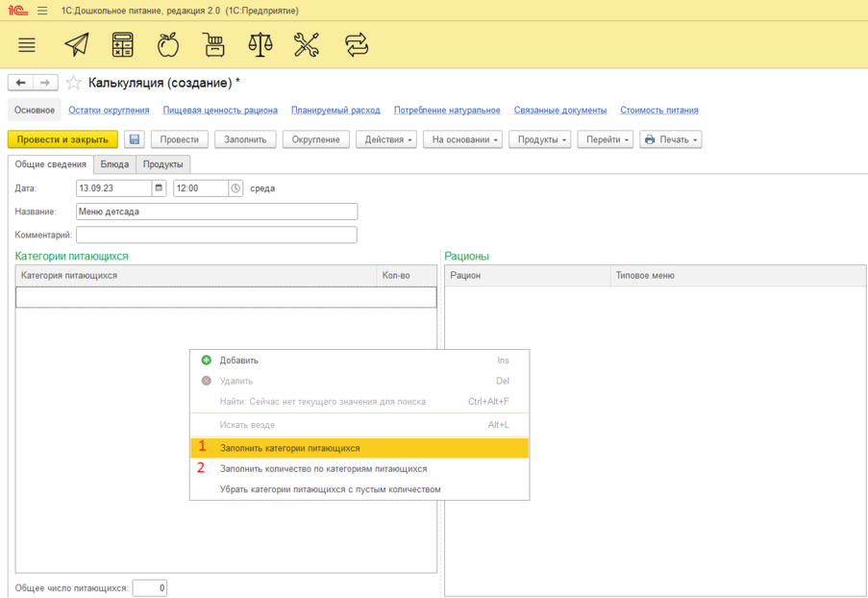This screenshot has width=868, height=598.
Task: Open the scales icon section
Action: [x=260, y=45]
